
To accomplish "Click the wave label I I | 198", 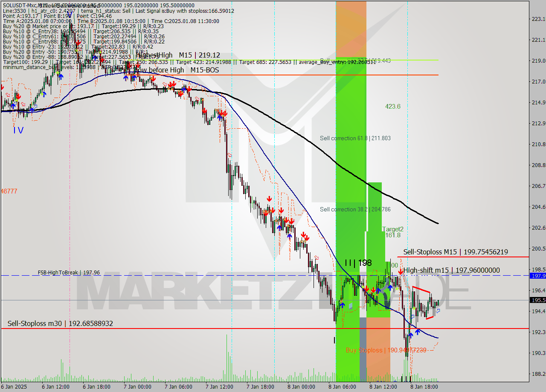I will (358, 262).
